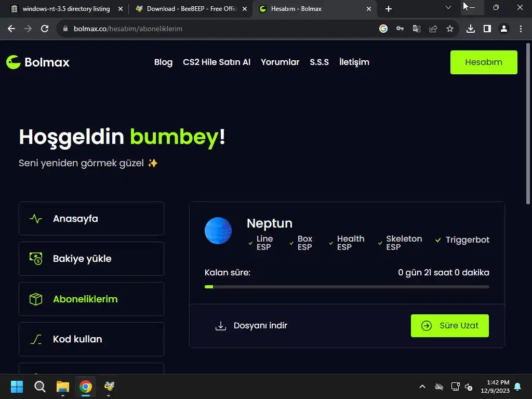Image resolution: width=532 pixels, height=399 pixels.
Task: Click the site lock icon
Action: click(65, 29)
